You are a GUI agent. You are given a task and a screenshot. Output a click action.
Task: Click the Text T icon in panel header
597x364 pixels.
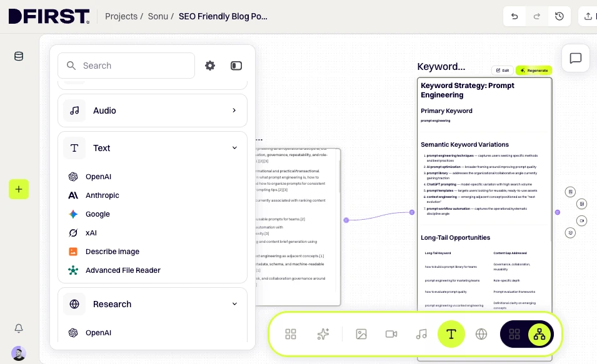74,148
